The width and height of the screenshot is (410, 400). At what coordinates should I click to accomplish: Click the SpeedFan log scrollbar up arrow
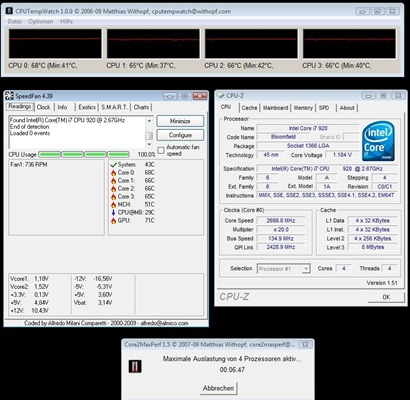(x=149, y=120)
